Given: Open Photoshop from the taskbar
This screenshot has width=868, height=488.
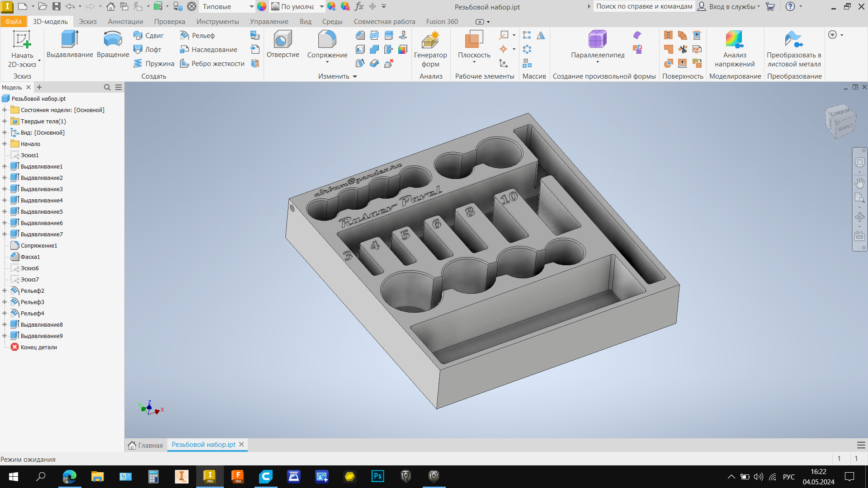Looking at the screenshot, I should (377, 476).
